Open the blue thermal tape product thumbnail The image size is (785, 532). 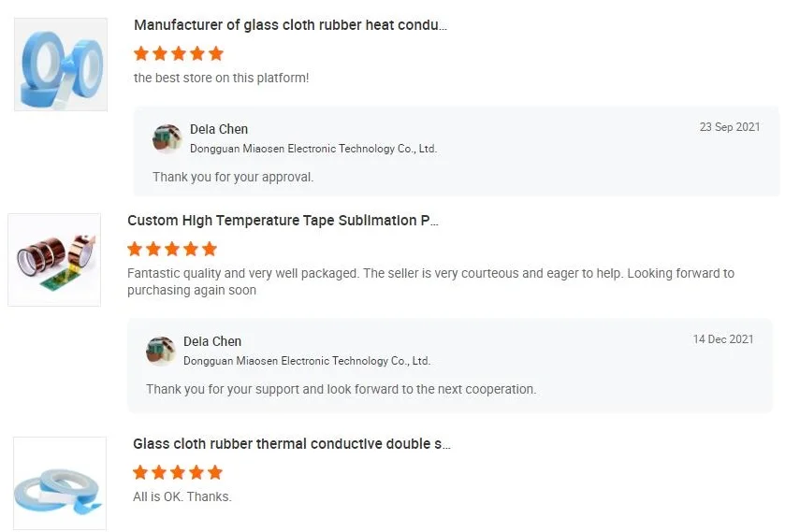pyautogui.click(x=61, y=65)
